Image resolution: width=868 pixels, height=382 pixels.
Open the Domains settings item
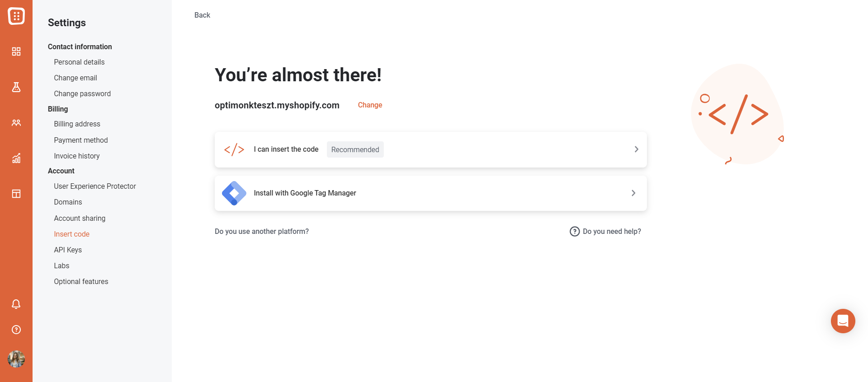point(68,202)
